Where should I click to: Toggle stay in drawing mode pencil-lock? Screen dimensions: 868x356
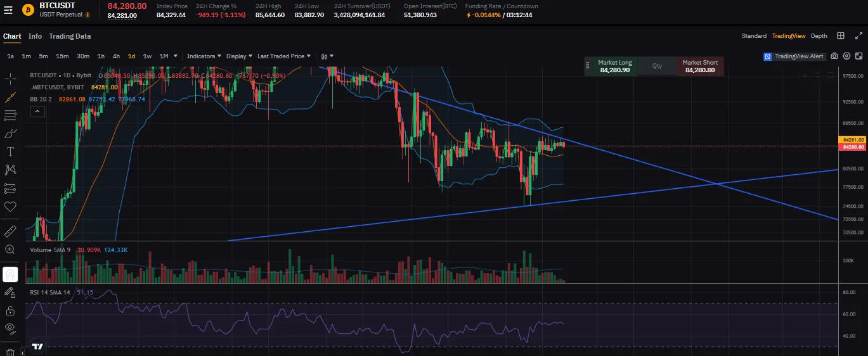(x=10, y=293)
